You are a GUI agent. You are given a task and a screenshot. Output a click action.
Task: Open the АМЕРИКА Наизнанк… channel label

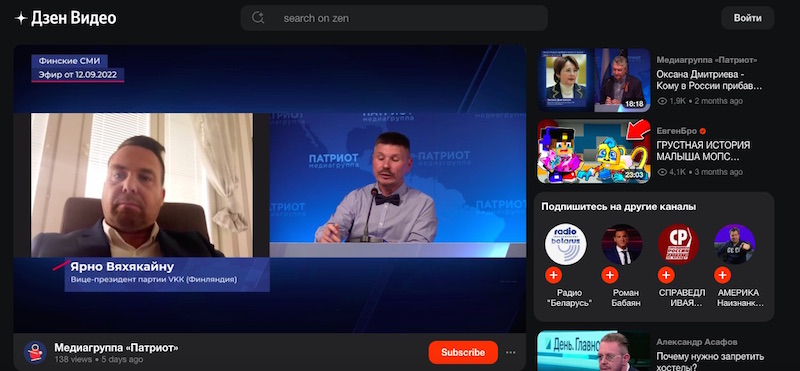tap(740, 298)
